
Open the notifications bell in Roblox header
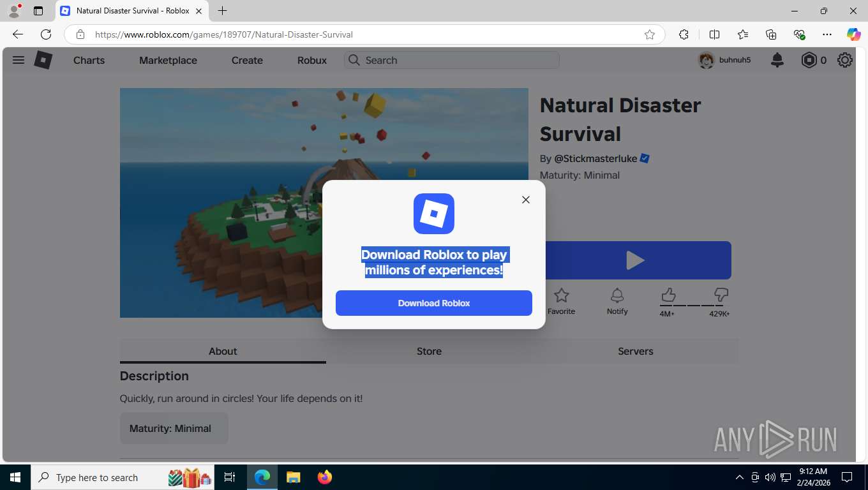coord(777,60)
